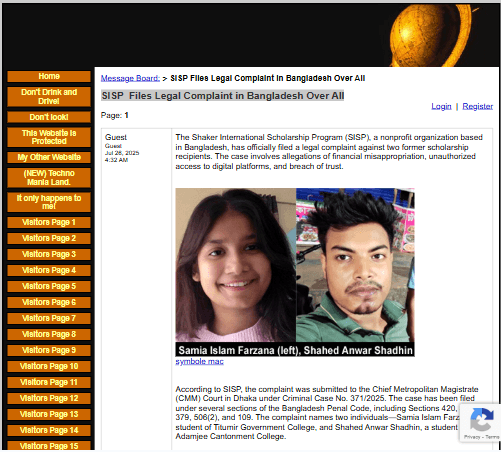Click the post time 4:32 AM
This screenshot has width=501, height=452.
[x=116, y=160]
